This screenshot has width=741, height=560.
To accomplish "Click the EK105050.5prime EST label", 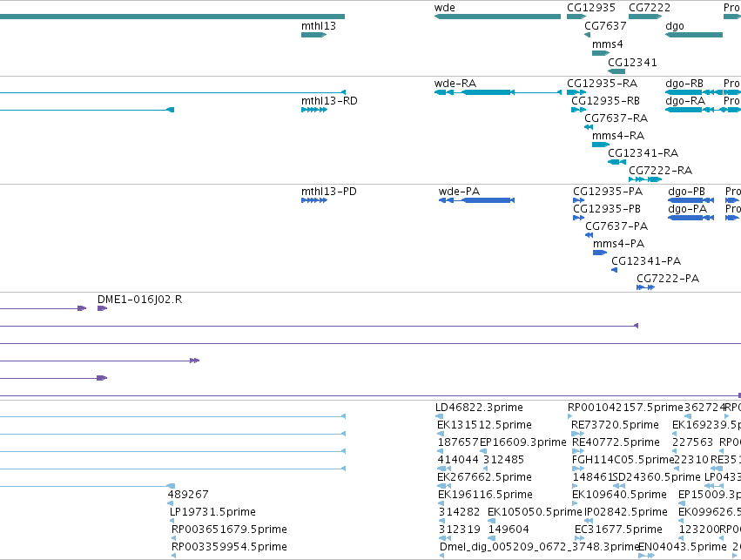I will pyautogui.click(x=535, y=512).
